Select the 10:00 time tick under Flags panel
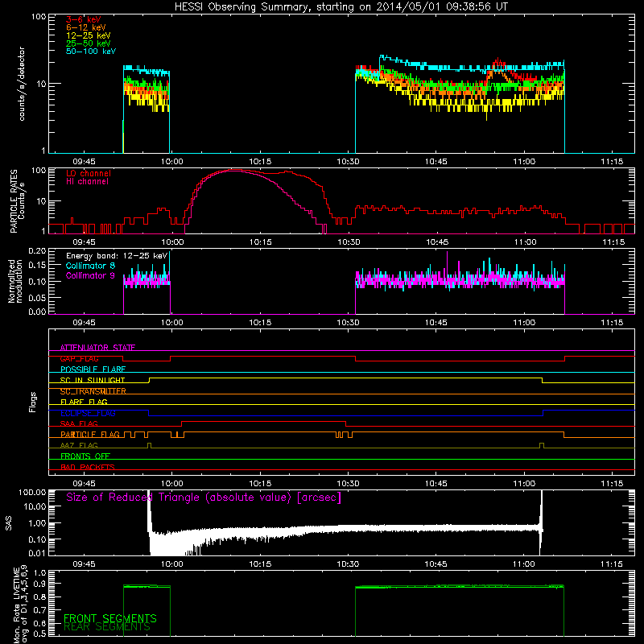The width and height of the screenshot is (644, 644). (x=171, y=484)
